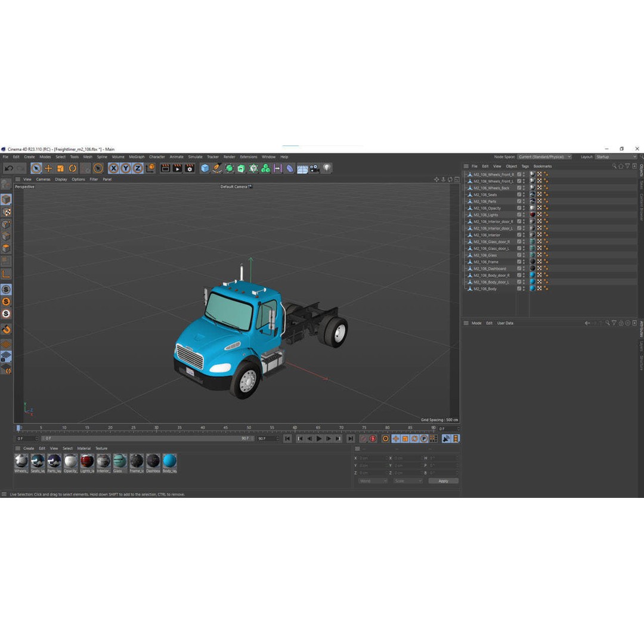Render the current view

(x=166, y=168)
